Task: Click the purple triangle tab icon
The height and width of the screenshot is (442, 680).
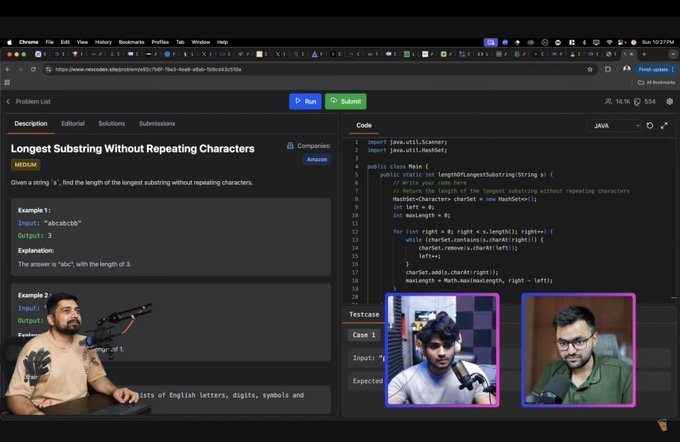Action: click(x=314, y=54)
